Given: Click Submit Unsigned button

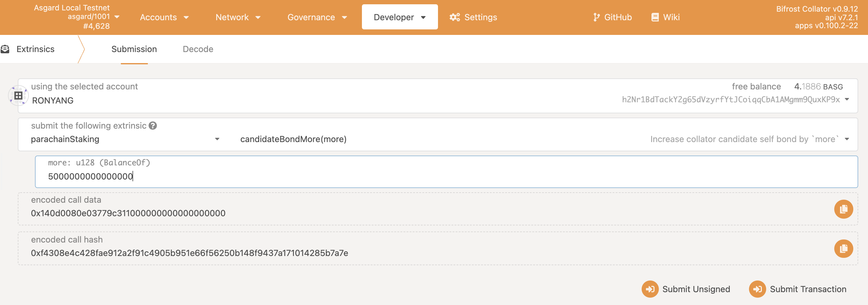Looking at the screenshot, I should [x=686, y=289].
